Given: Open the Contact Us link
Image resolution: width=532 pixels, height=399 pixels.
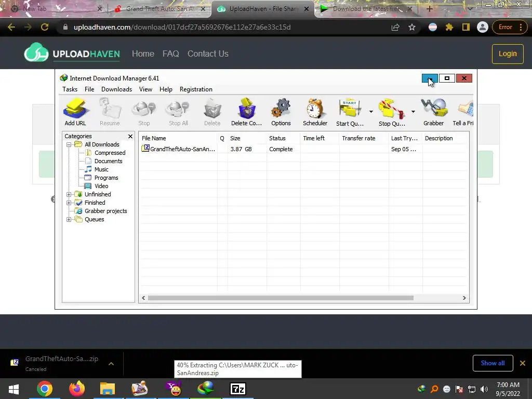Looking at the screenshot, I should tap(208, 54).
